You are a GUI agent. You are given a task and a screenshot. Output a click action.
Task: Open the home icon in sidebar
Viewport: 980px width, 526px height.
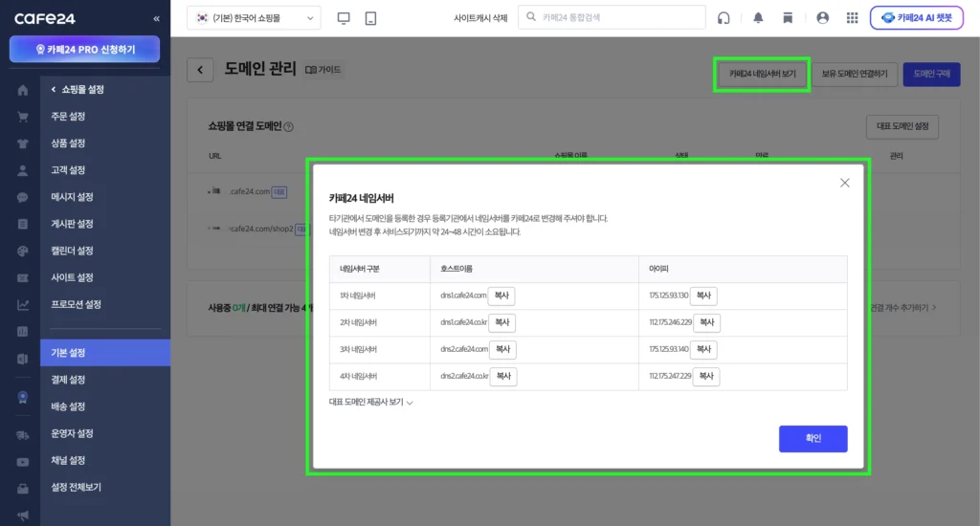point(23,90)
